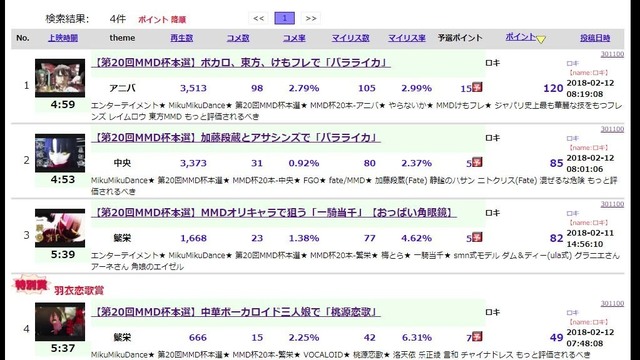Sort by 上映時間 column header
Viewport: 640px width, 360px height.
[x=63, y=38]
